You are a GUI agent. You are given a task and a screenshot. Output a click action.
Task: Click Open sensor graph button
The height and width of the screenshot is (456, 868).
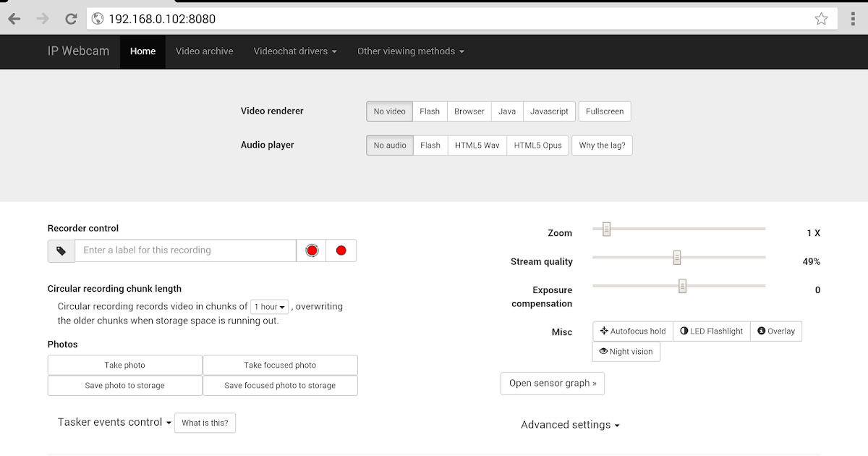553,384
